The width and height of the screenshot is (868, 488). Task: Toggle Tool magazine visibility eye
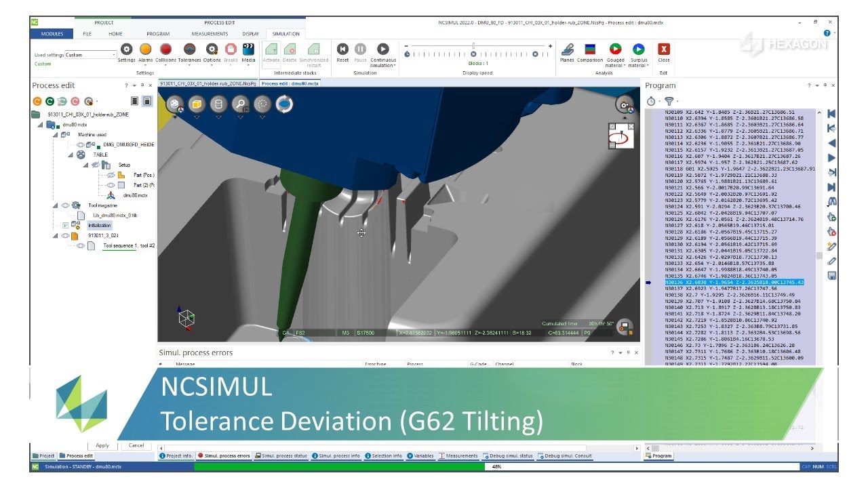click(66, 205)
